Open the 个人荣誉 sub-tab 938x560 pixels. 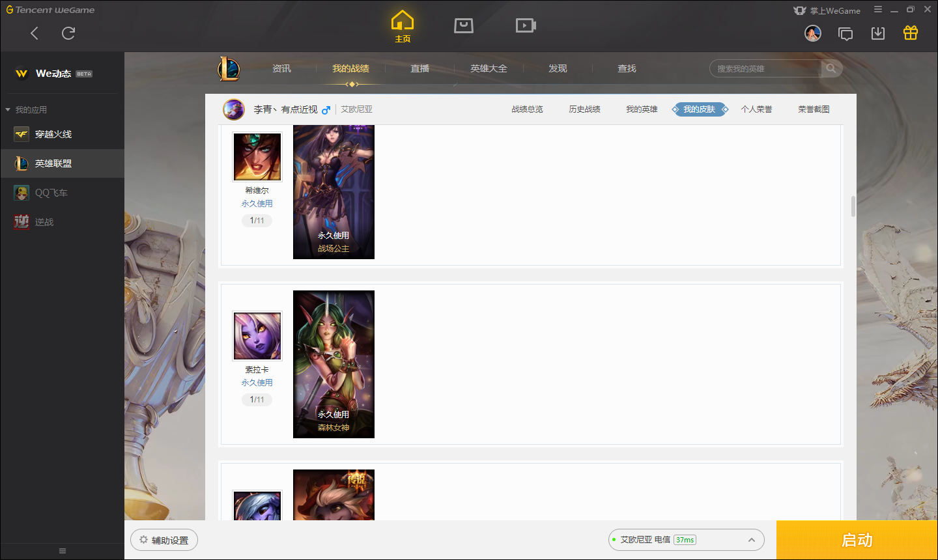coord(756,109)
